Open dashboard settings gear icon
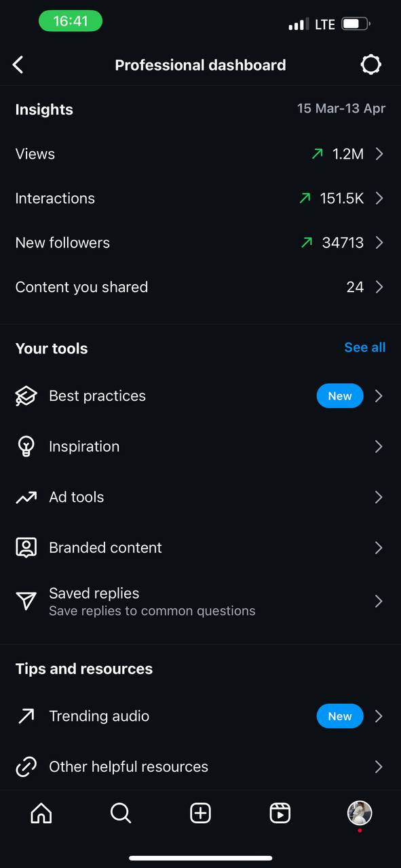The image size is (401, 868). click(x=370, y=65)
